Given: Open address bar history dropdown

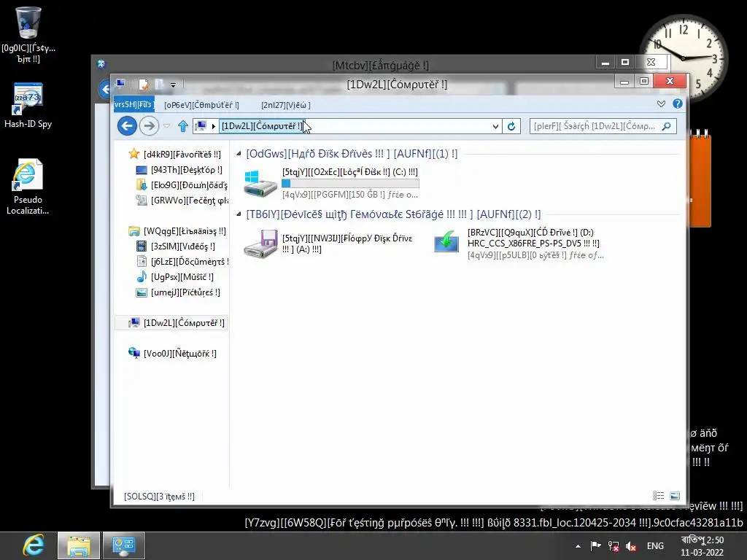Looking at the screenshot, I should (495, 126).
